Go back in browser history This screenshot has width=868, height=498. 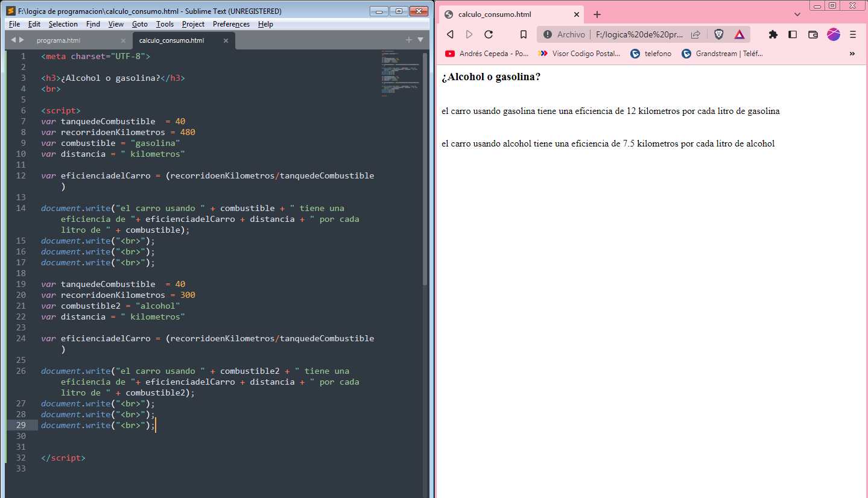(450, 34)
